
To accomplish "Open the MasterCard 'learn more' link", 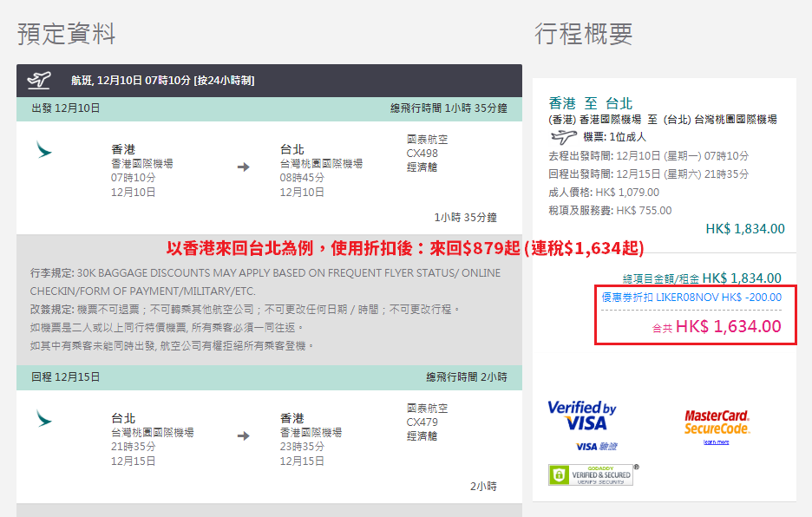I will 717,442.
